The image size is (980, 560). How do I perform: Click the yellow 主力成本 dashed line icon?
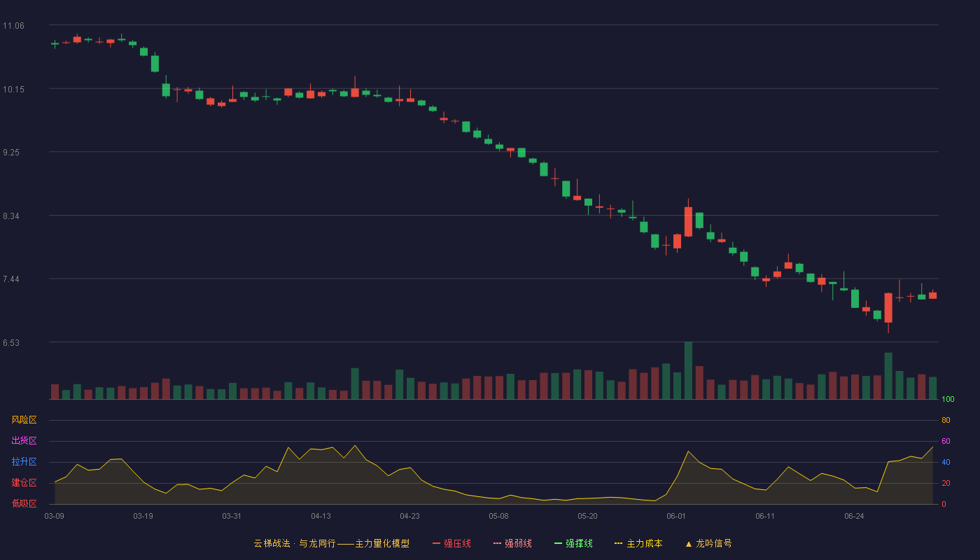pos(619,543)
